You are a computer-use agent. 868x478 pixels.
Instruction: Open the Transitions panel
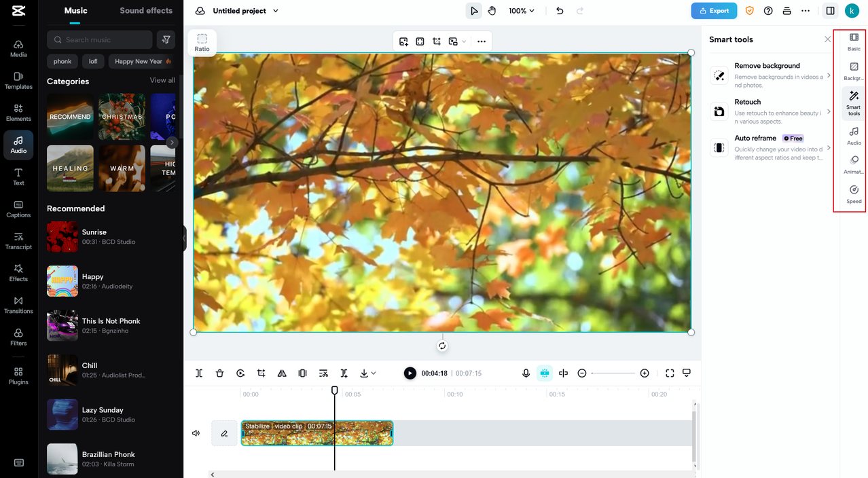(18, 305)
